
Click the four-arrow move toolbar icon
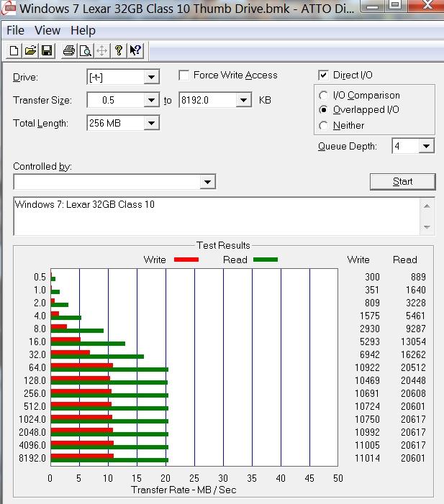pyautogui.click(x=101, y=51)
